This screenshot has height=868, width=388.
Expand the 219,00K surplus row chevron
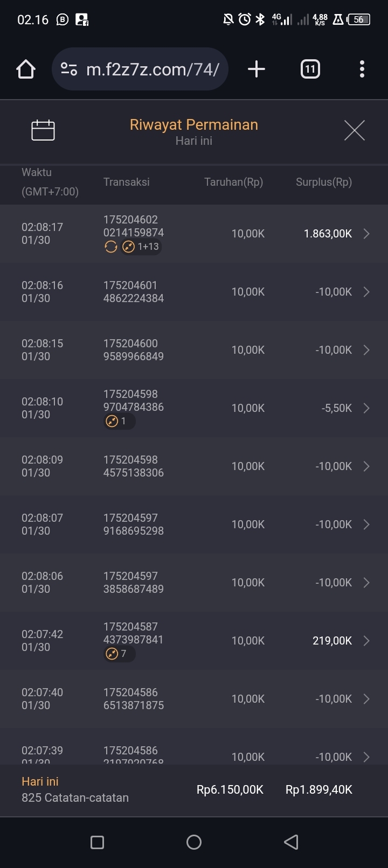coord(366,641)
